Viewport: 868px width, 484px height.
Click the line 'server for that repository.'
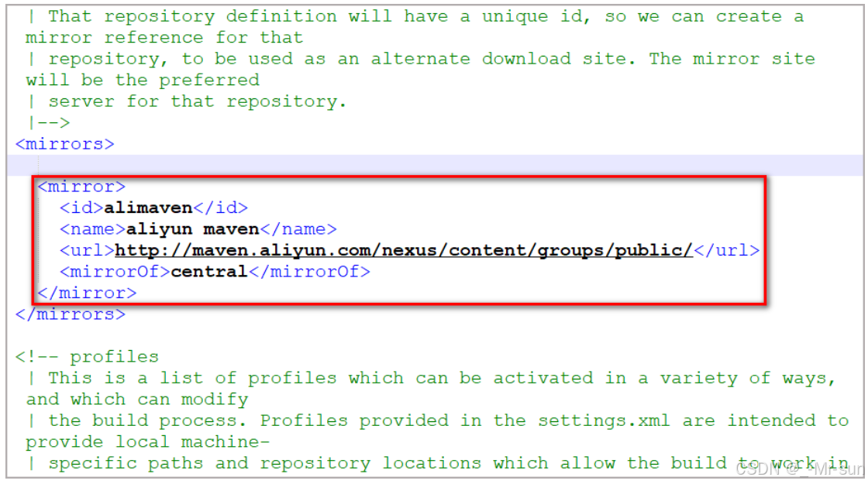click(187, 101)
